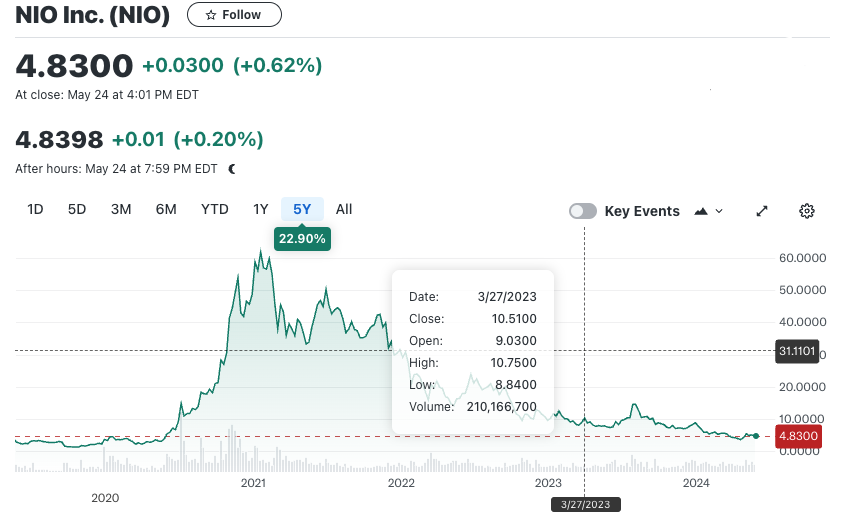Choose the 3M time range
The image size is (845, 517).
coord(121,209)
